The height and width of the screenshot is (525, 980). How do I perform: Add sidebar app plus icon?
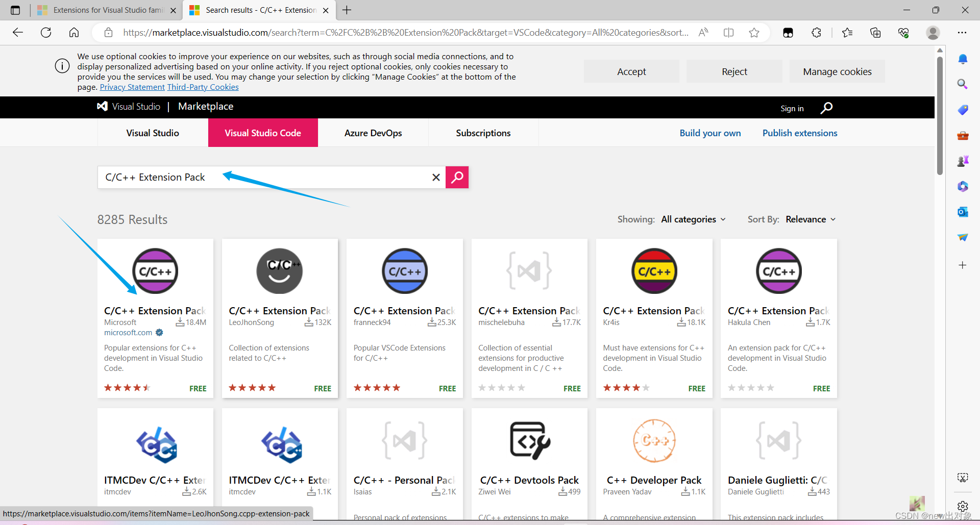(x=963, y=265)
